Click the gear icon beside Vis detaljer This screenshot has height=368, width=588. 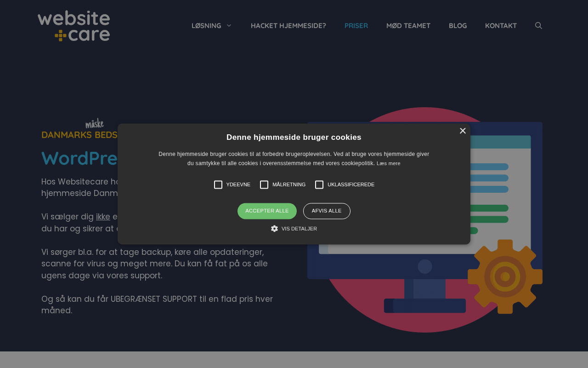point(274,229)
